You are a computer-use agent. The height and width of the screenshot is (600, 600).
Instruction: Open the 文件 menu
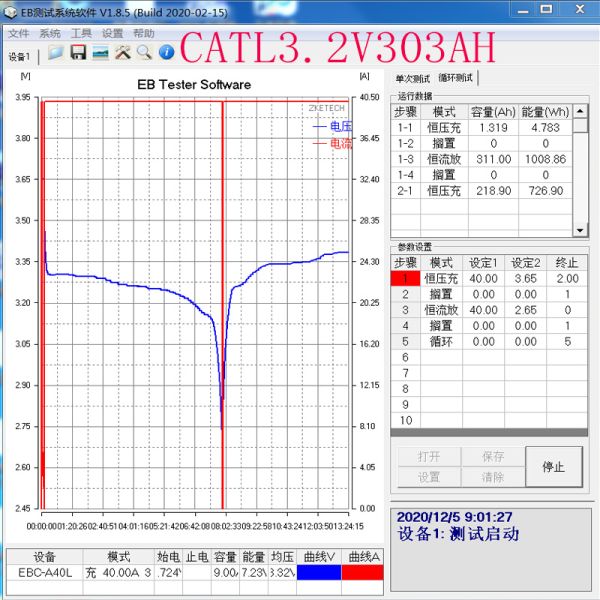click(x=19, y=33)
